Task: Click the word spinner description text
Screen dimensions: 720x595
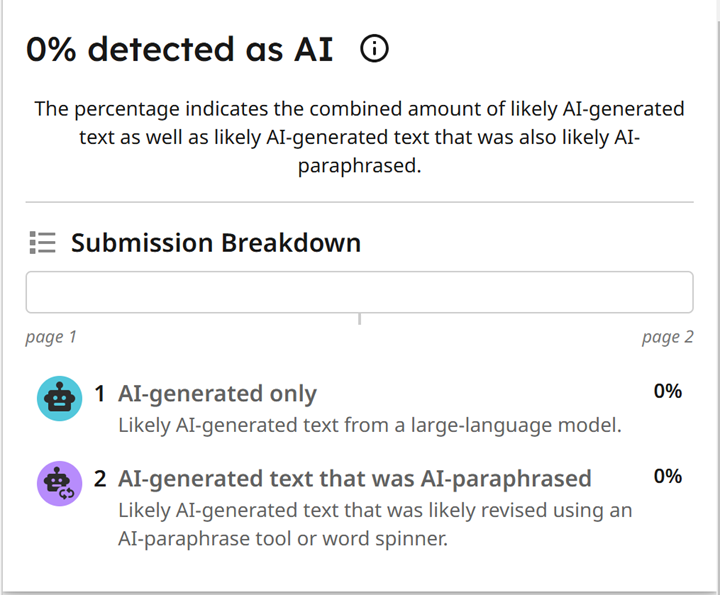Action: (375, 524)
